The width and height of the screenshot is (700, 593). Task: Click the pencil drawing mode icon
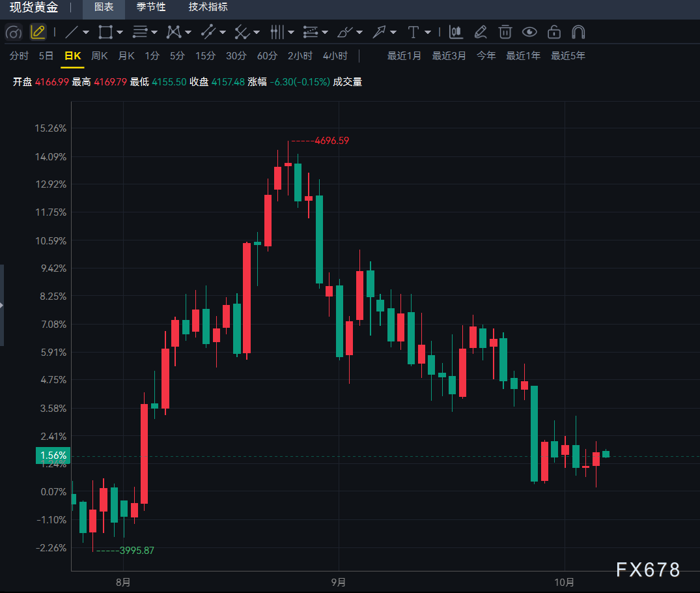click(38, 32)
